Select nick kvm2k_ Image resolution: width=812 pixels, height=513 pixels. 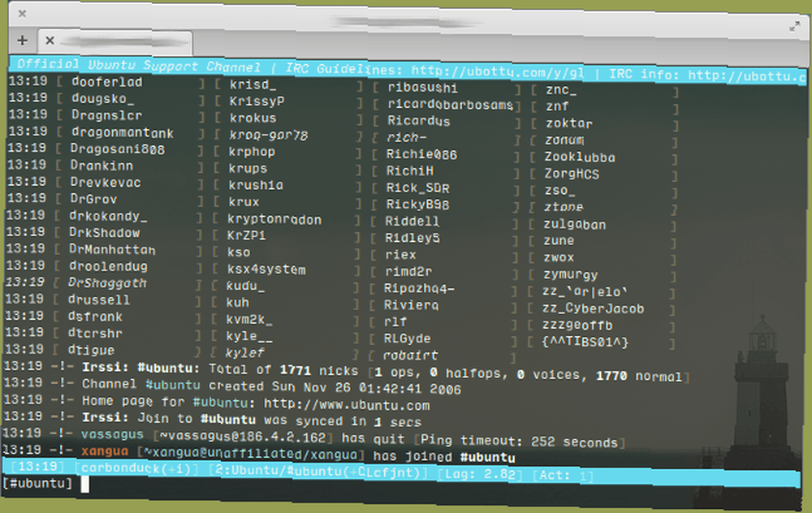click(x=249, y=319)
